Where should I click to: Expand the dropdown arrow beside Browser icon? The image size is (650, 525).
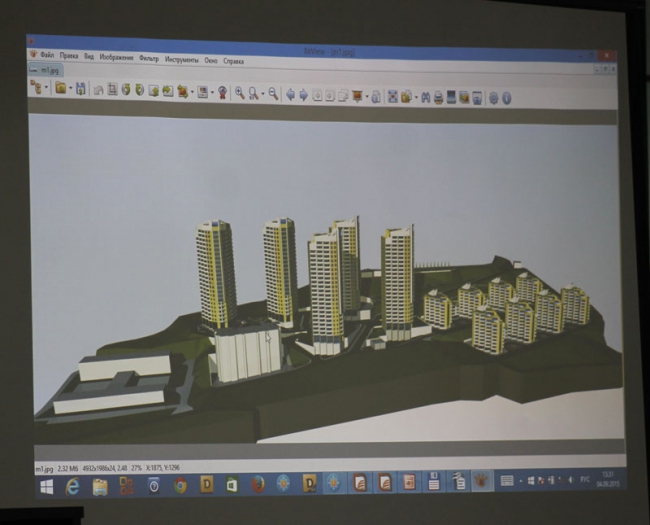click(x=46, y=89)
